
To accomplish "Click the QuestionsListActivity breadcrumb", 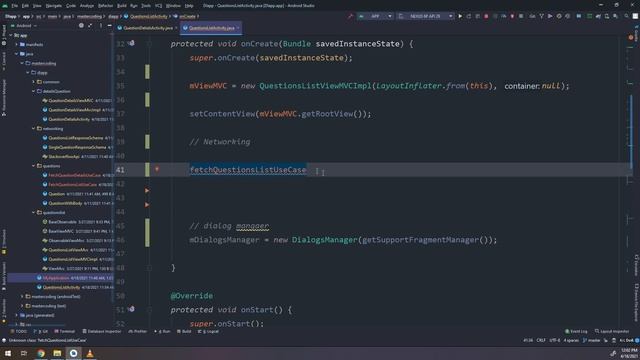I will [x=149, y=16].
